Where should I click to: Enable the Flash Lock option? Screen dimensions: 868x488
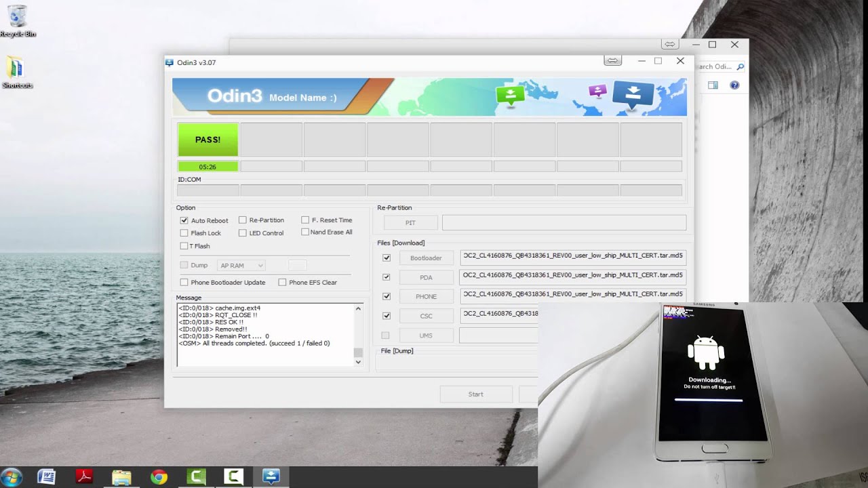pyautogui.click(x=184, y=233)
